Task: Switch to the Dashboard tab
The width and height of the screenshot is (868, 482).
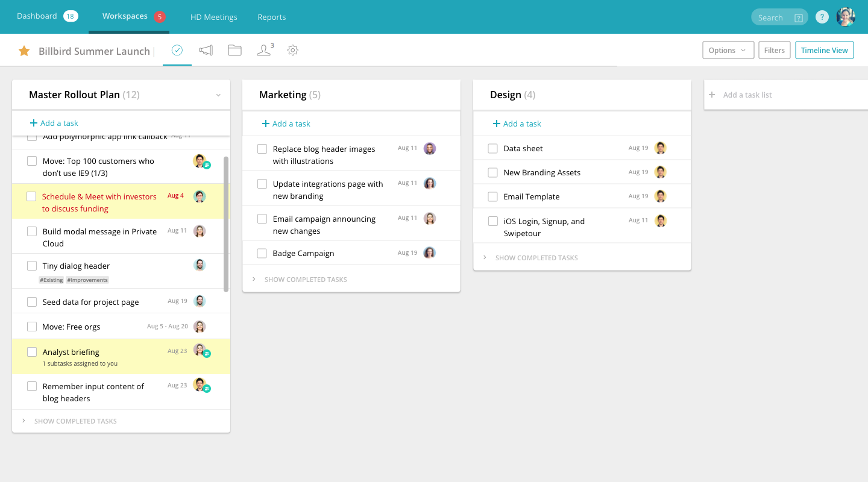Action: (x=37, y=16)
